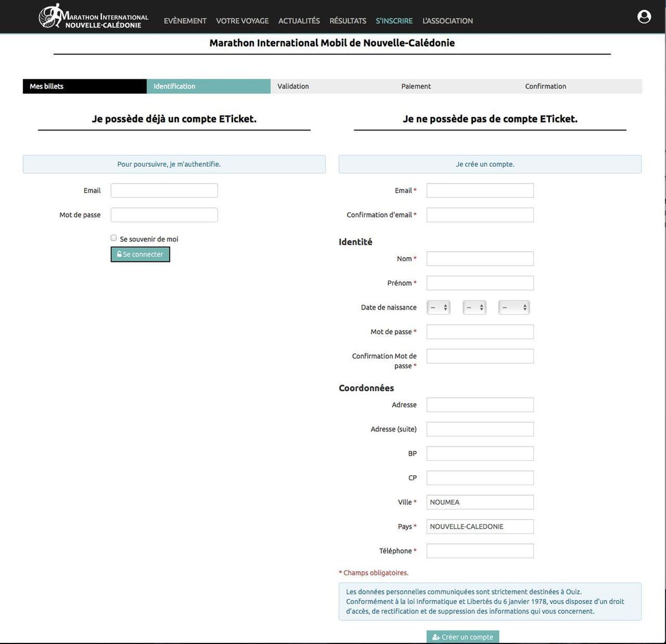This screenshot has height=644, width=666.
Task: Open the birth year dropdown
Action: point(513,307)
